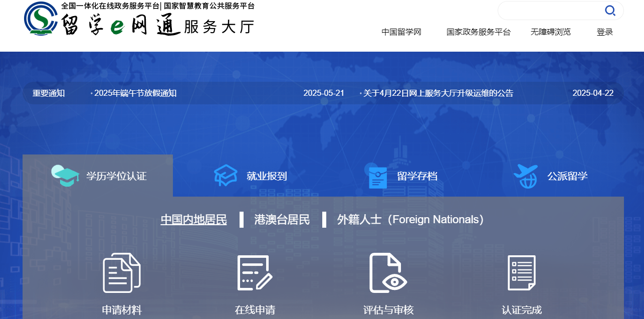Open the 国家政务服务平台 link
The width and height of the screenshot is (644, 319).
[478, 32]
